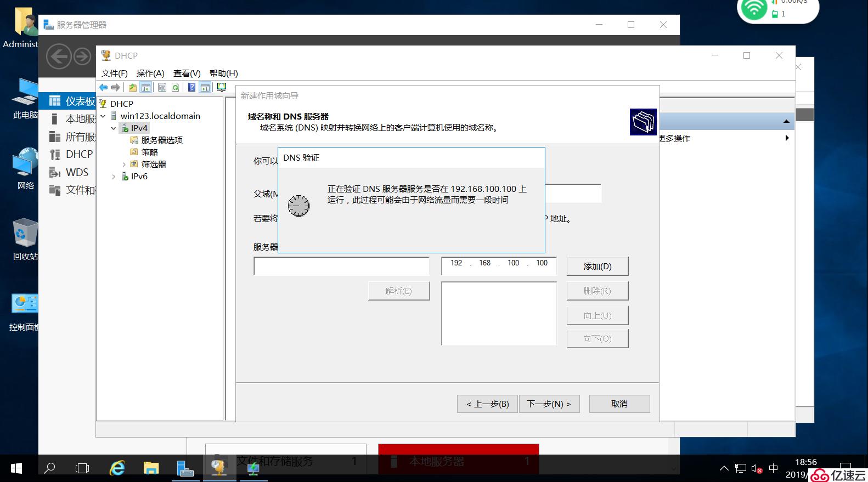The width and height of the screenshot is (868, 482).
Task: Click the 删除(R) button
Action: (598, 291)
